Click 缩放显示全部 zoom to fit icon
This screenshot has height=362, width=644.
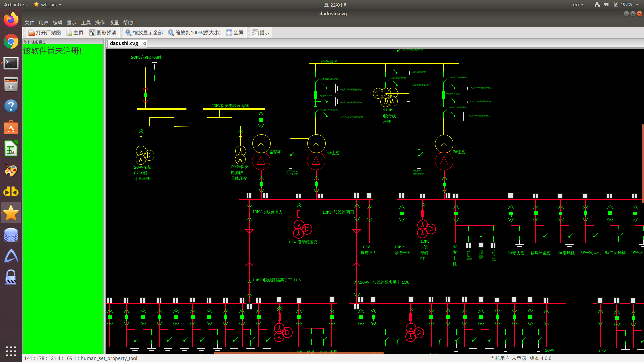click(x=128, y=33)
